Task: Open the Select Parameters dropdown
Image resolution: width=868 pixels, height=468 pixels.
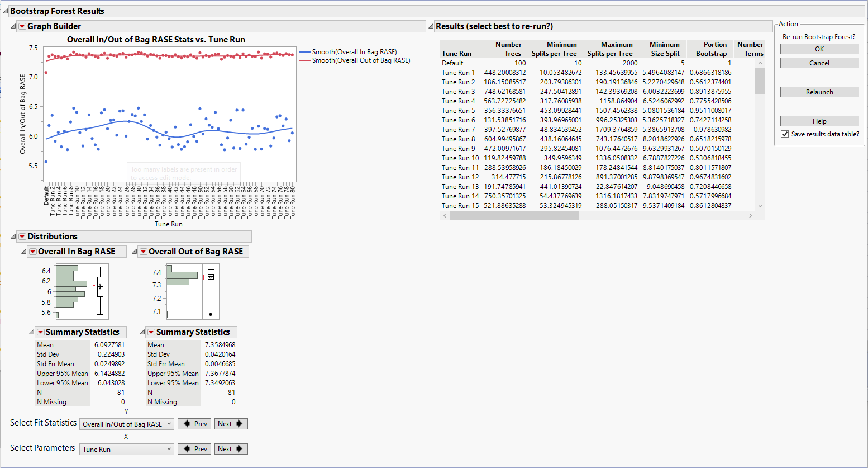Action: tap(126, 448)
